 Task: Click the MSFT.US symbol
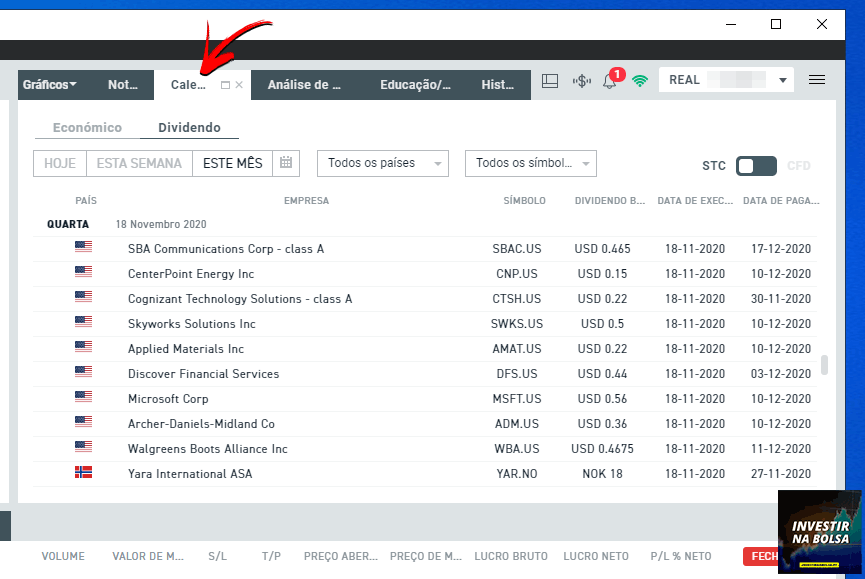click(x=517, y=399)
